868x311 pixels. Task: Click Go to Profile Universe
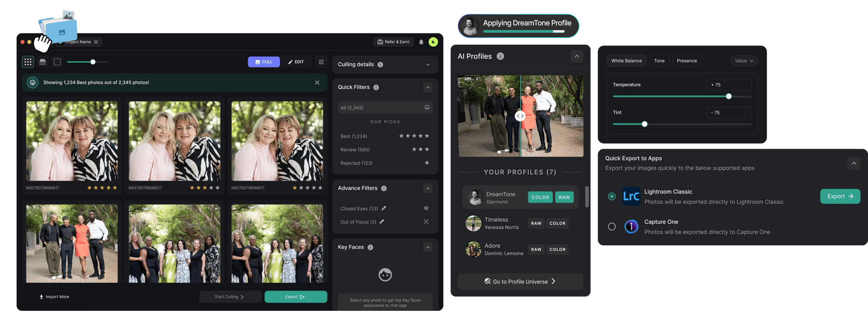520,281
